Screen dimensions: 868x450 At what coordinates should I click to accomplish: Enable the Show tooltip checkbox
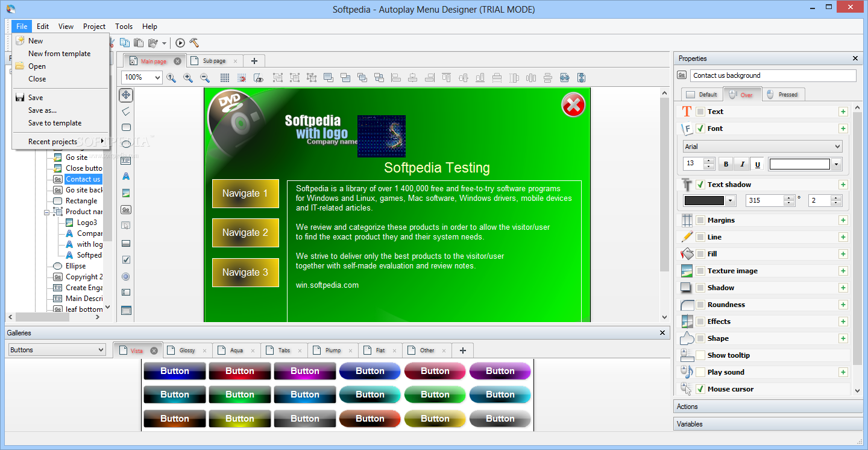click(x=700, y=355)
